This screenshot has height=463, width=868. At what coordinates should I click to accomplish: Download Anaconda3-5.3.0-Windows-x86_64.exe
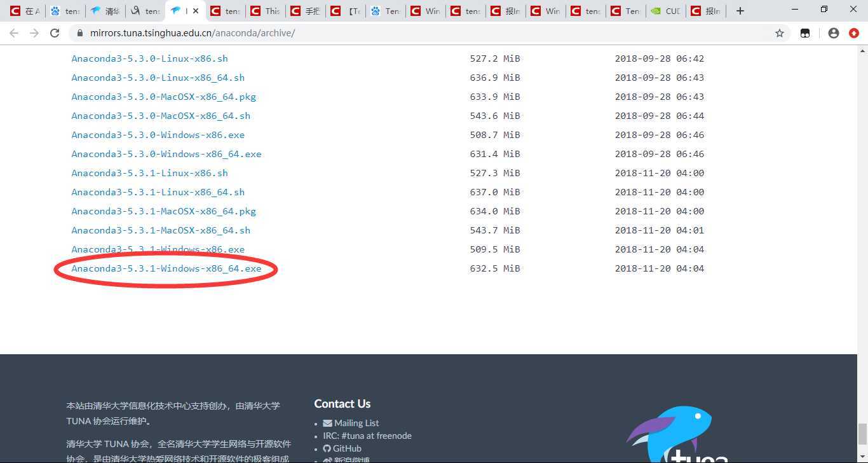pos(166,154)
